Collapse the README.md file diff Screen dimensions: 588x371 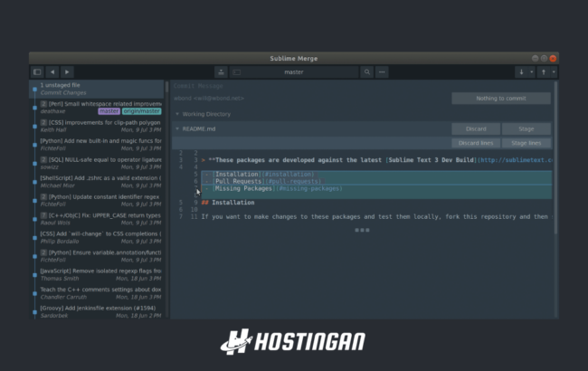click(x=177, y=128)
